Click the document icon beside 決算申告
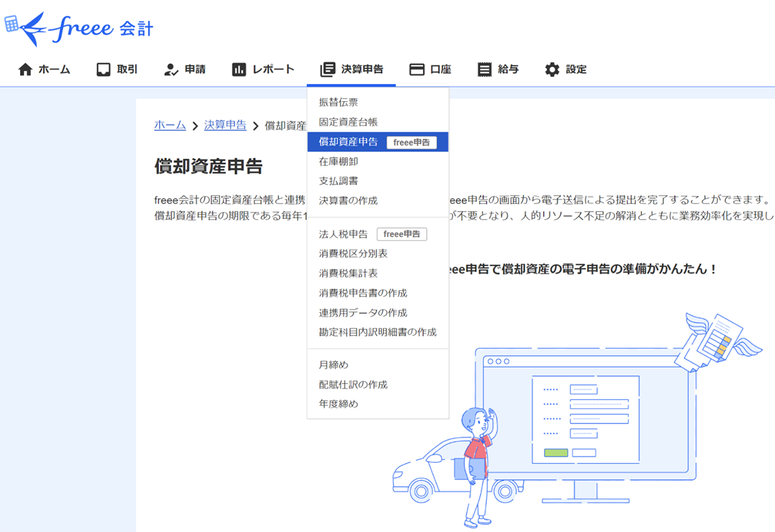 coord(328,70)
